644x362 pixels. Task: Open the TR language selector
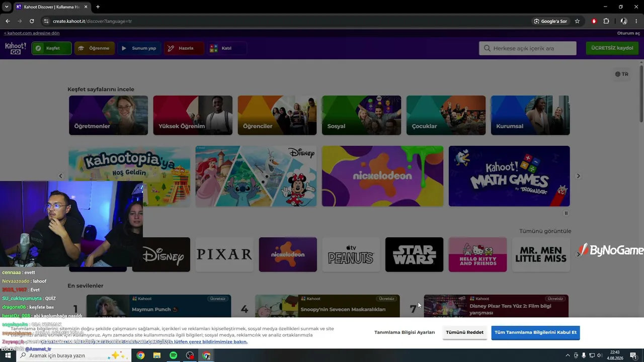click(621, 74)
